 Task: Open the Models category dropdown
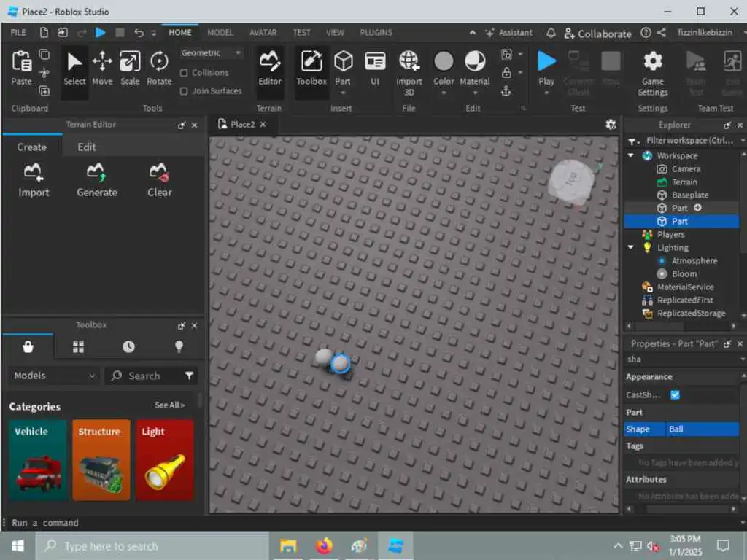(x=53, y=376)
